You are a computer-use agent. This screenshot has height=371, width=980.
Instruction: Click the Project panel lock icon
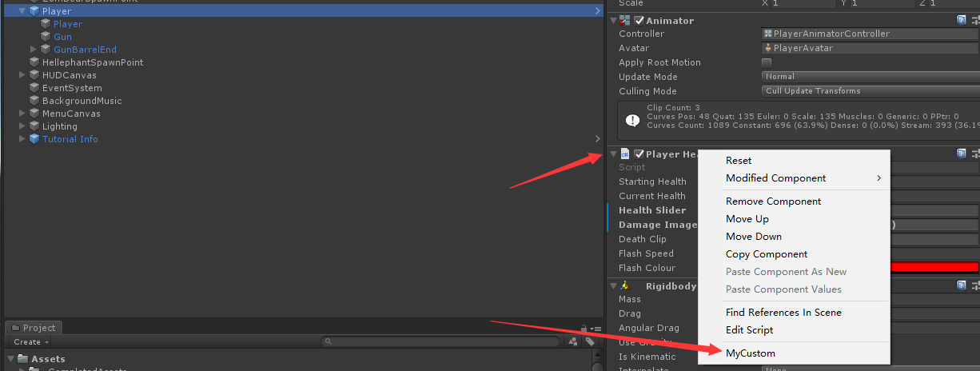point(584,328)
